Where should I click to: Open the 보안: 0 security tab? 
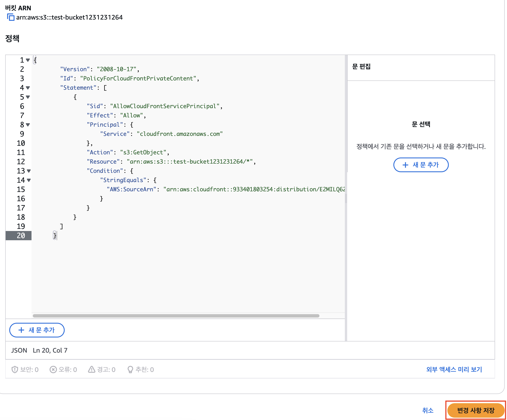(x=29, y=369)
